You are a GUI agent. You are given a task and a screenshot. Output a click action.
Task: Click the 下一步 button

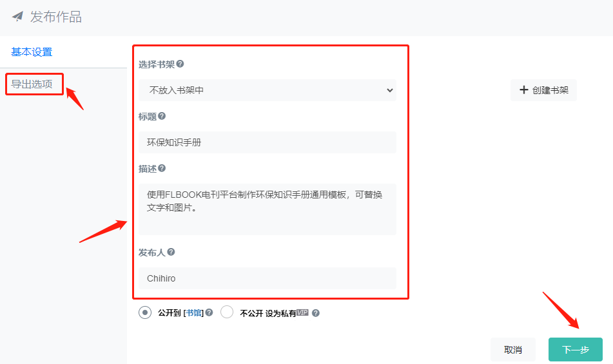[576, 350]
